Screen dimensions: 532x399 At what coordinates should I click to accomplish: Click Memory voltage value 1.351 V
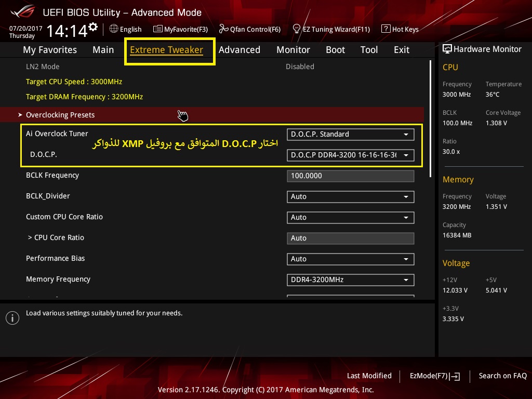click(496, 206)
